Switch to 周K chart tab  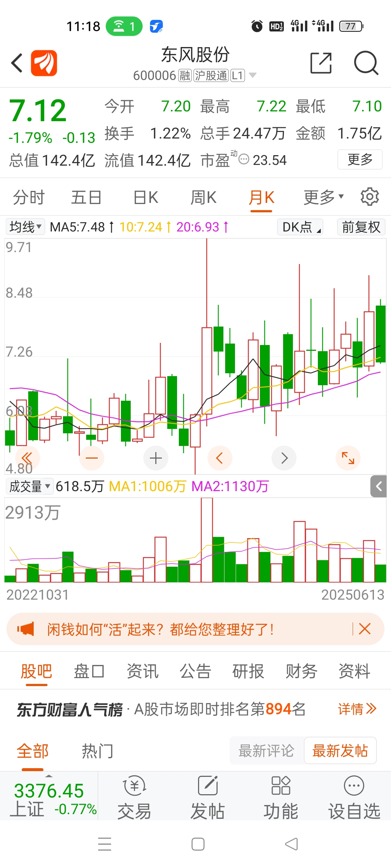tap(203, 197)
